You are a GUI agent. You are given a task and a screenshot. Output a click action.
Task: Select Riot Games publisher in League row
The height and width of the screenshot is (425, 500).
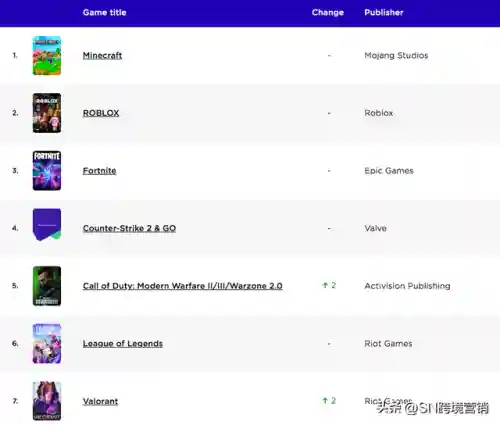click(x=388, y=344)
